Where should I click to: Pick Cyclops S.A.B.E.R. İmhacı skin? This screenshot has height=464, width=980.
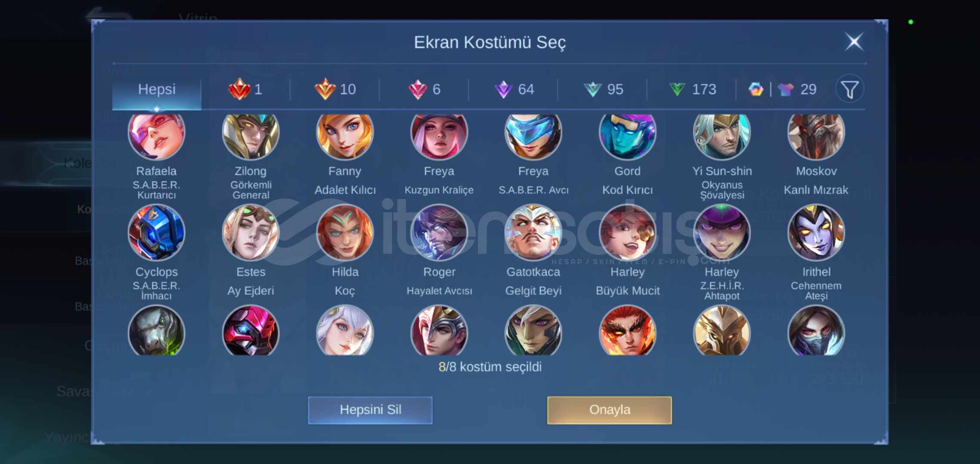tap(156, 232)
